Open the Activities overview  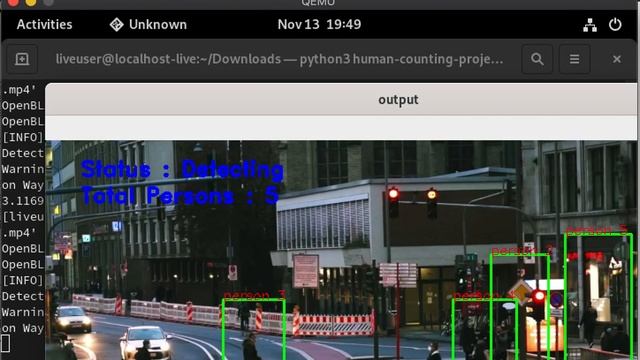click(44, 24)
